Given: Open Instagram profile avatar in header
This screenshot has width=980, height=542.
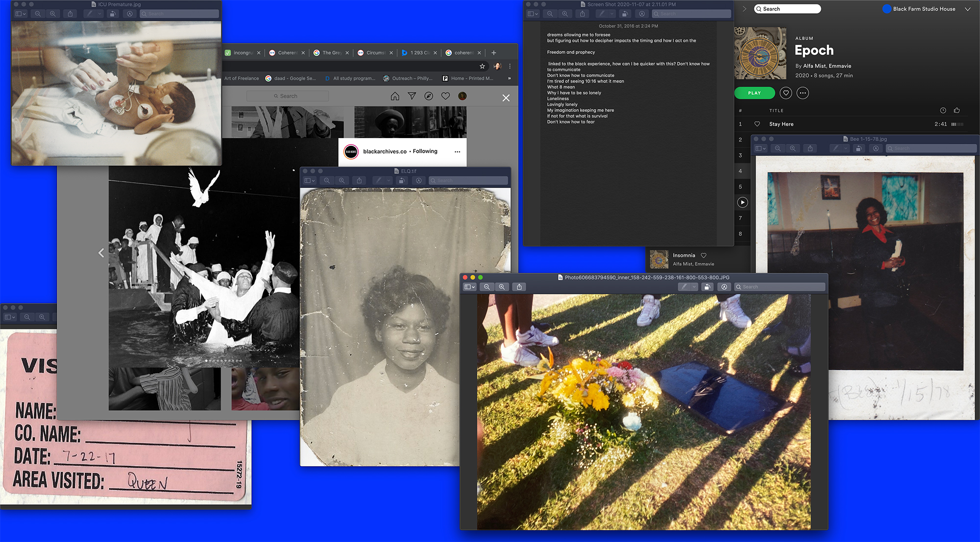Looking at the screenshot, I should coord(462,96).
